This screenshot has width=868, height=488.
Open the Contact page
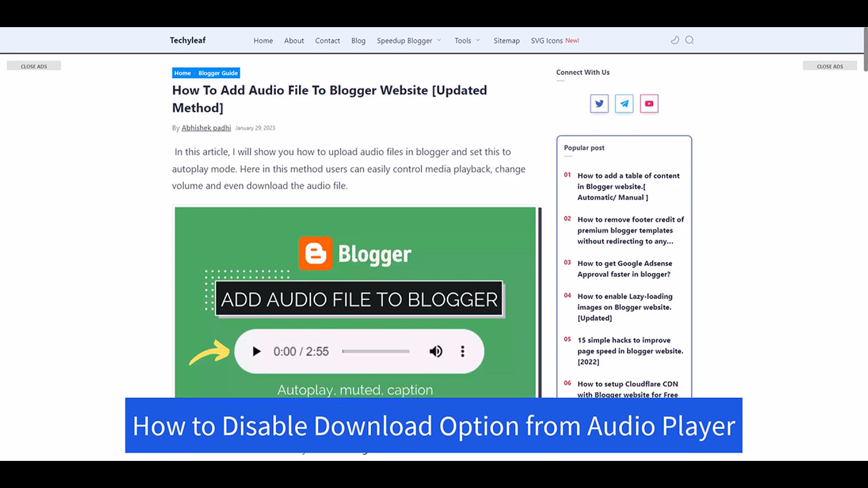[327, 41]
